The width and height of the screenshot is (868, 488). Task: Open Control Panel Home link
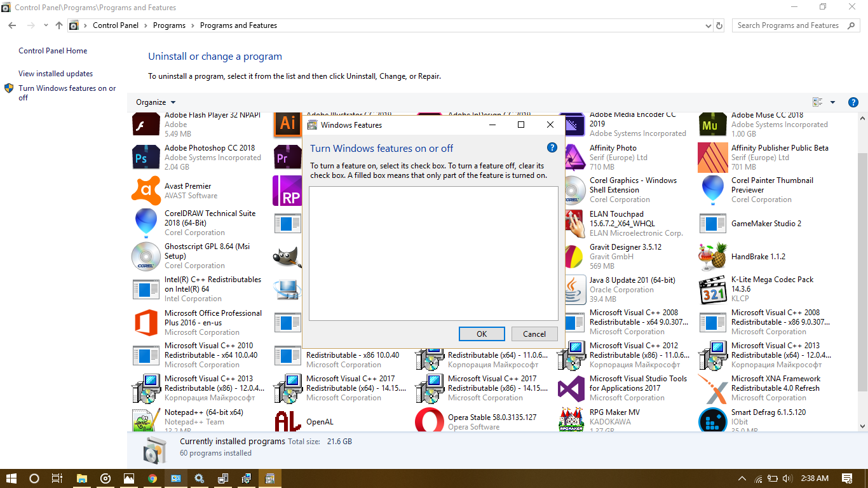(x=53, y=51)
